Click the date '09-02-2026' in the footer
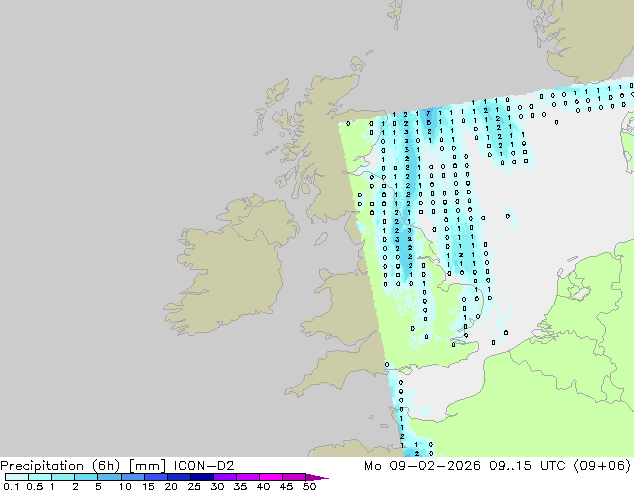The image size is (634, 490). 435,466
